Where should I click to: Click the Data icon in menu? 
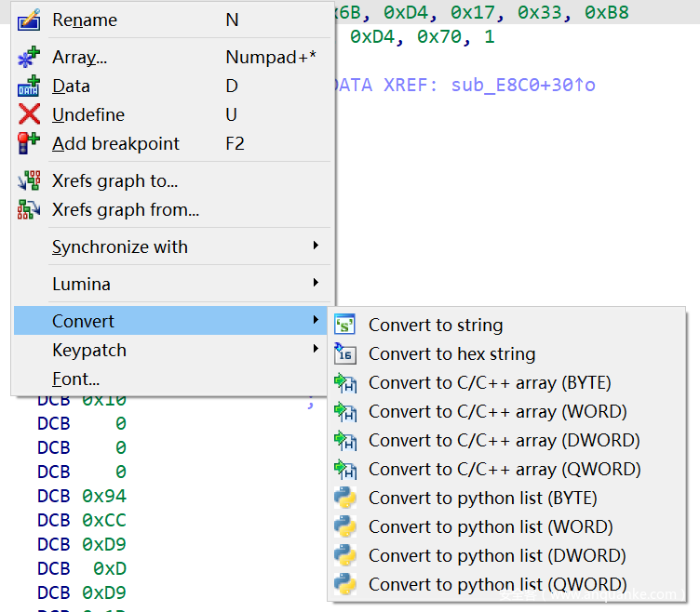[x=29, y=86]
